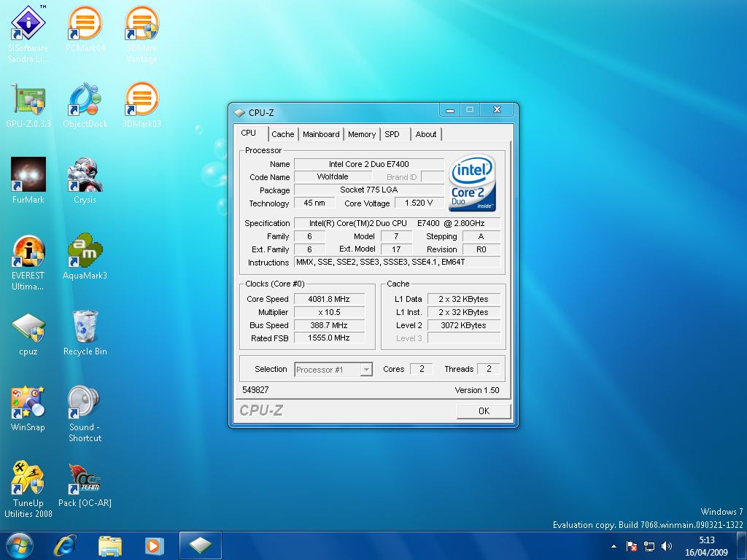
Task: Click instructions field 'MMX, SSE, SSE2...'
Action: [x=398, y=262]
